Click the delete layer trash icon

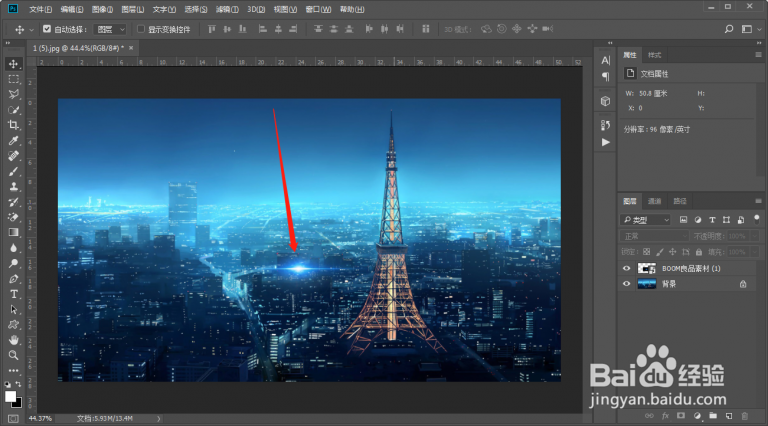click(744, 416)
